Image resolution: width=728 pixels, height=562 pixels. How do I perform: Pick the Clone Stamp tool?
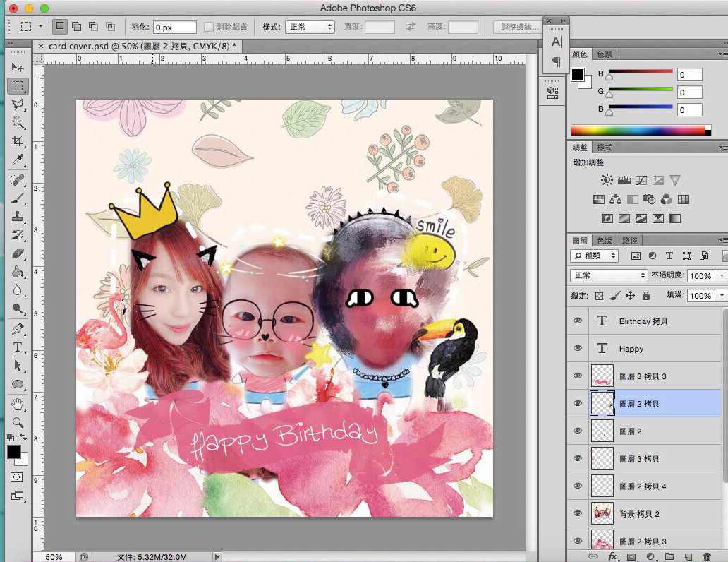click(18, 216)
